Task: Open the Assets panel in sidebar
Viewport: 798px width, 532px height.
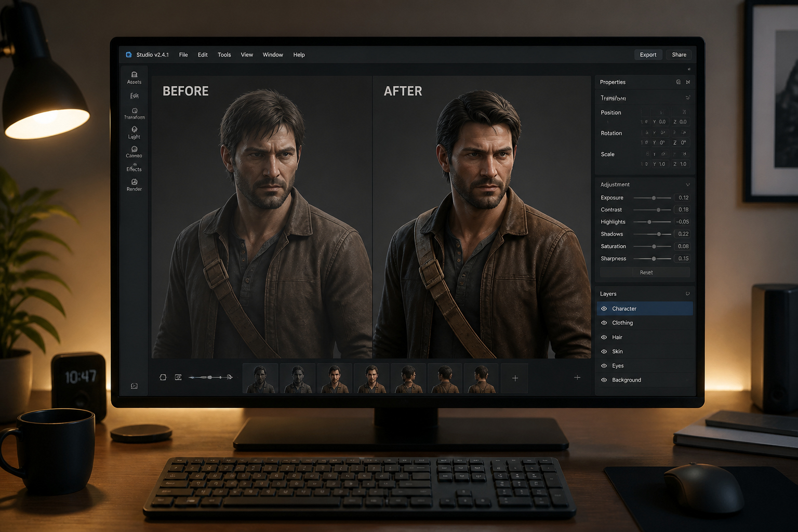Action: tap(134, 77)
